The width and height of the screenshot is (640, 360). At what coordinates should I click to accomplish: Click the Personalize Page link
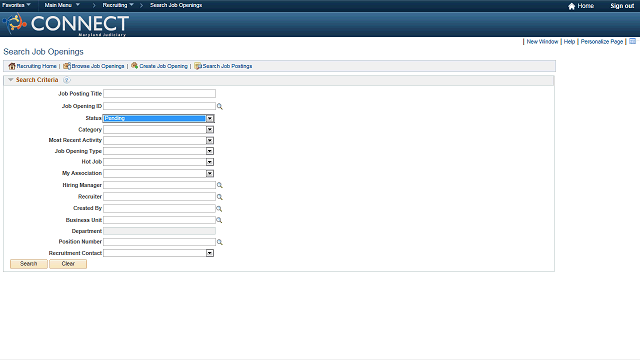point(602,42)
